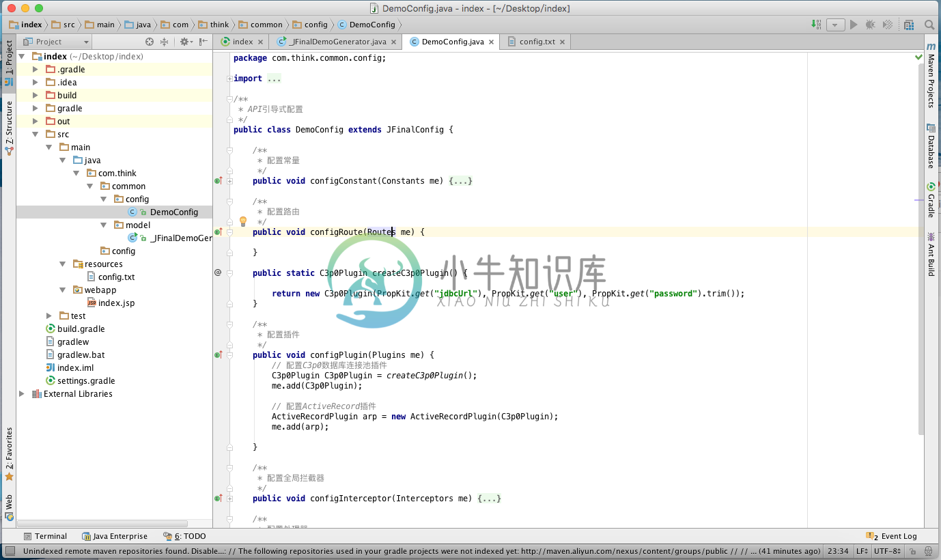Open the run configuration dropdown
The width and height of the screenshot is (941, 560).
(x=836, y=25)
